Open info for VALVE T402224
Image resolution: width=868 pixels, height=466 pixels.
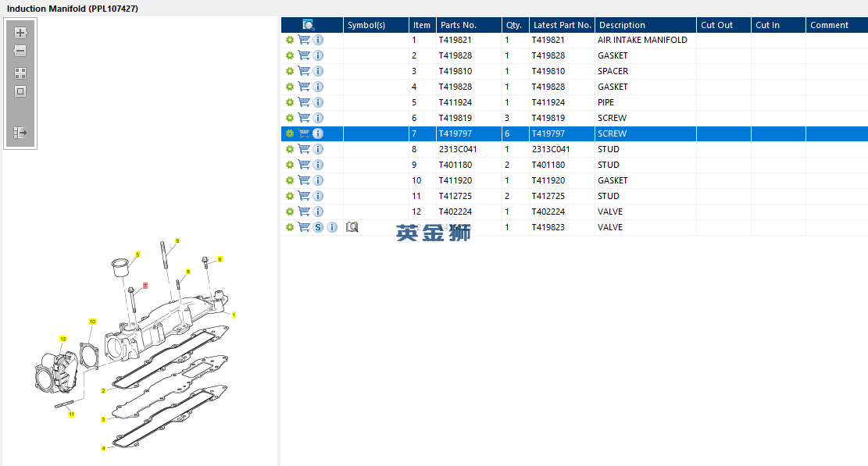click(318, 212)
